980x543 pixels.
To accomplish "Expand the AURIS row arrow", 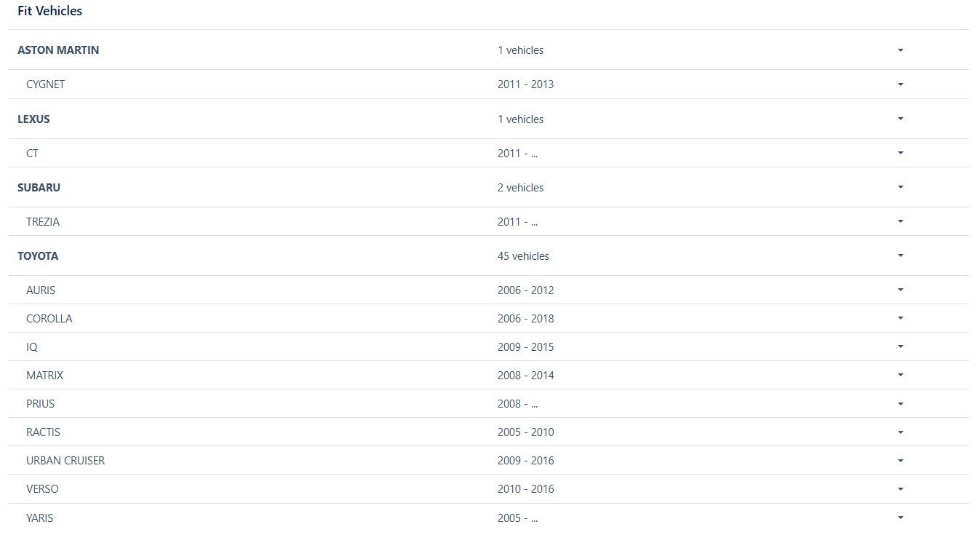I will (900, 290).
